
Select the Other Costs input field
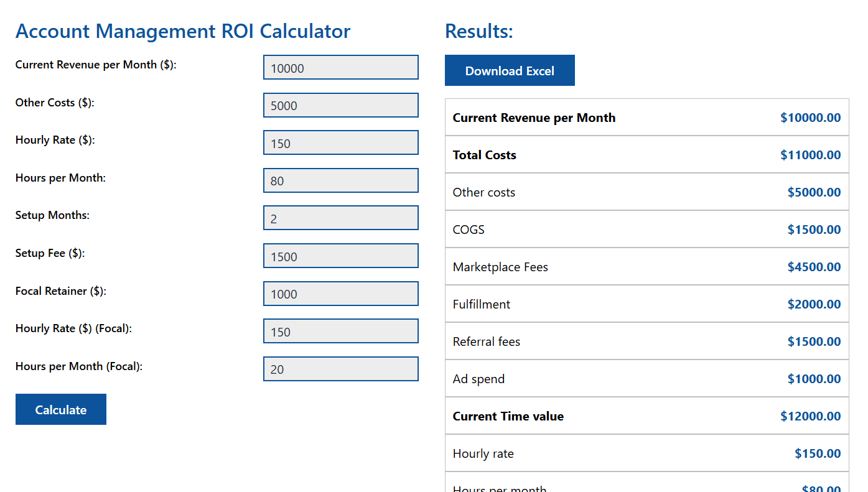pos(340,105)
